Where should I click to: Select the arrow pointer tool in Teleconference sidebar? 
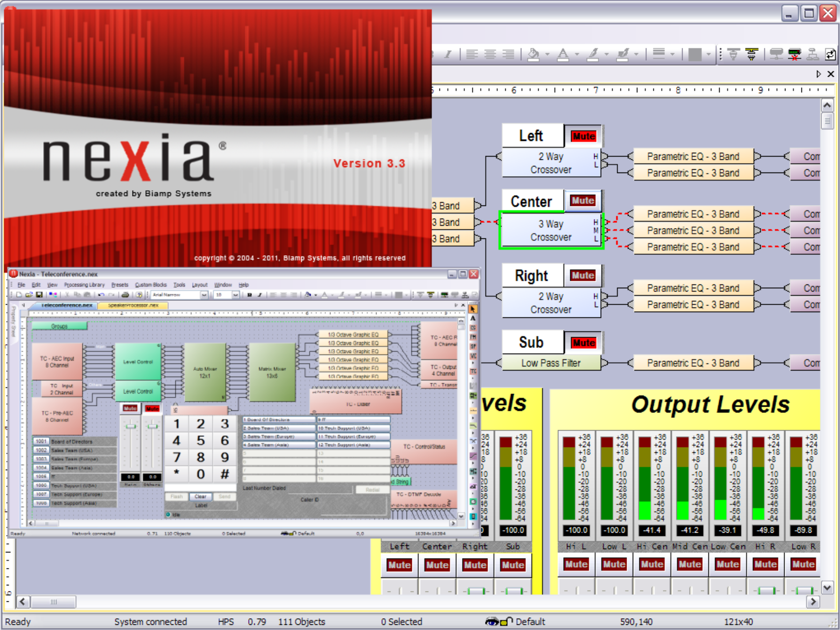(x=473, y=309)
